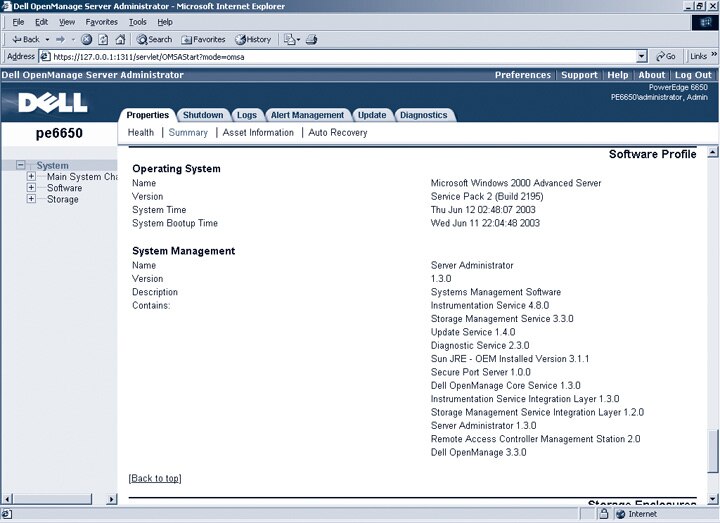Select the Storage tree item

click(62, 199)
